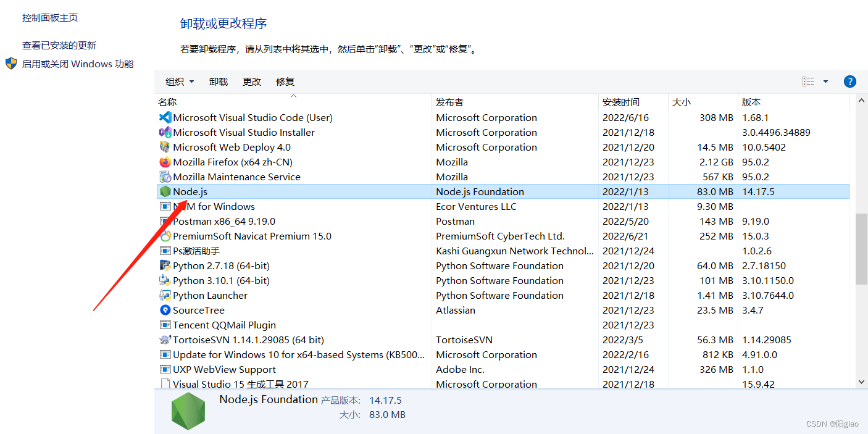Sort the list by the 名称 column header
The image size is (868, 434).
(167, 102)
